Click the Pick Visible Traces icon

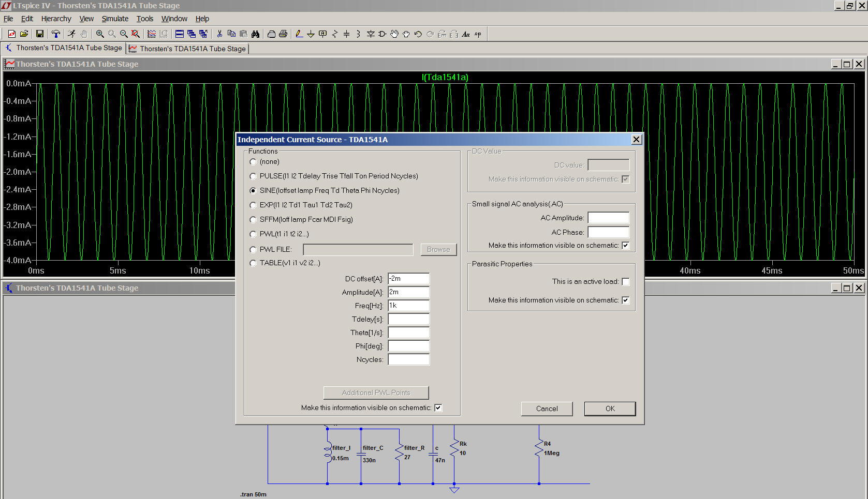[151, 34]
